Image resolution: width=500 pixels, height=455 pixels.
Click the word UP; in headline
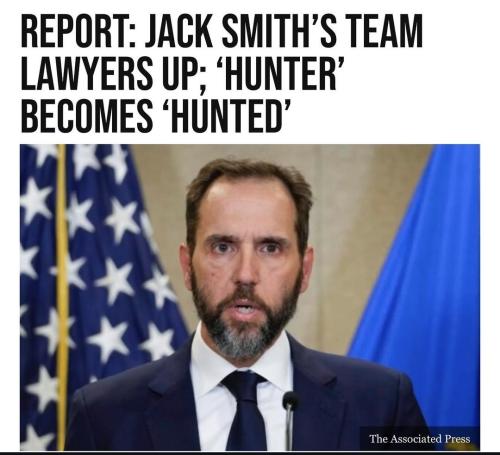pyautogui.click(x=187, y=74)
